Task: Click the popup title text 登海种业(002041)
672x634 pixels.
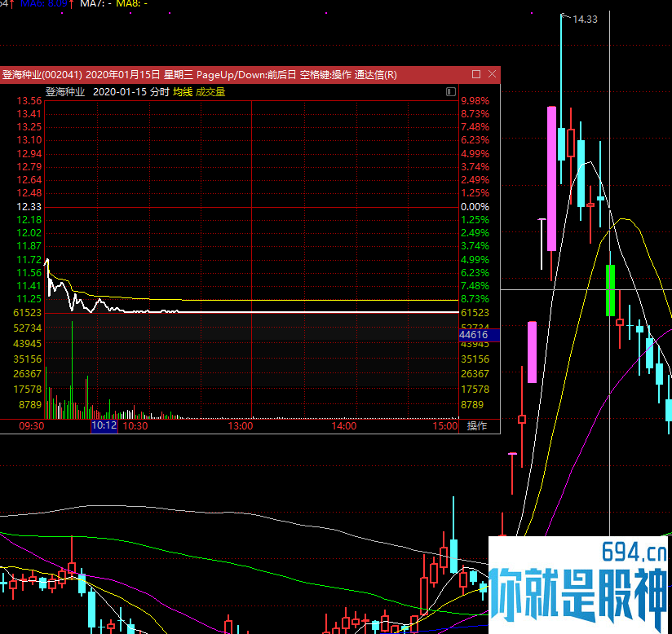Action: tap(42, 75)
